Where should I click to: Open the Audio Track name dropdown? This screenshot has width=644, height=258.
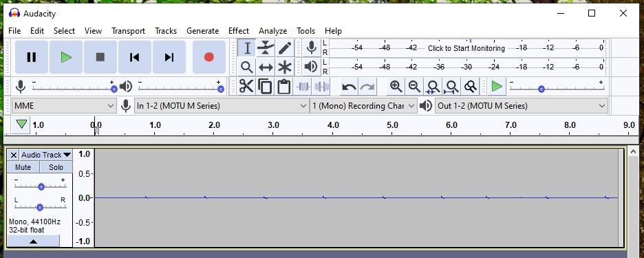[45, 155]
